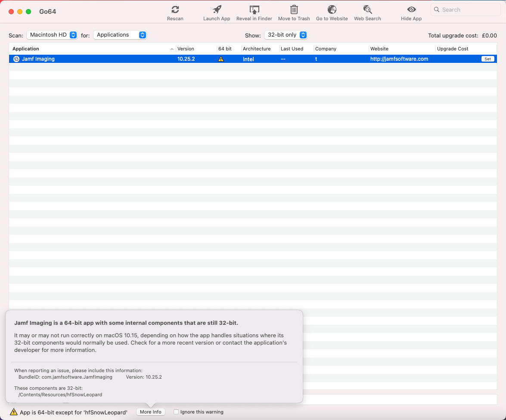Screen dimensions: 506x420
Task: Click the status bar warning triangle icon
Action: 13,412
